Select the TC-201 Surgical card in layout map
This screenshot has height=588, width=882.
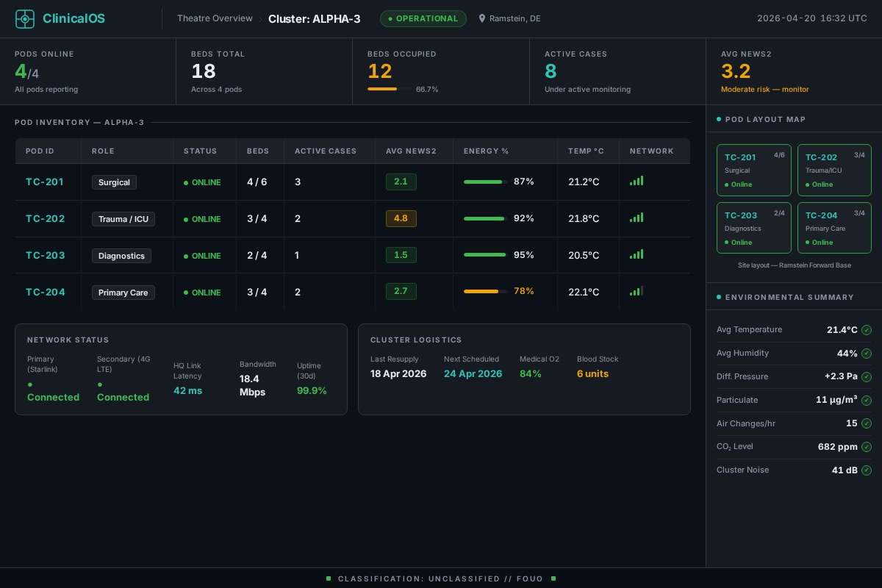click(754, 170)
